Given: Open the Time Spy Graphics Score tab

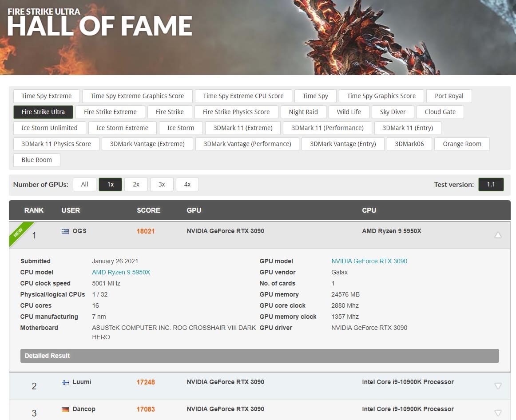Looking at the screenshot, I should [381, 96].
